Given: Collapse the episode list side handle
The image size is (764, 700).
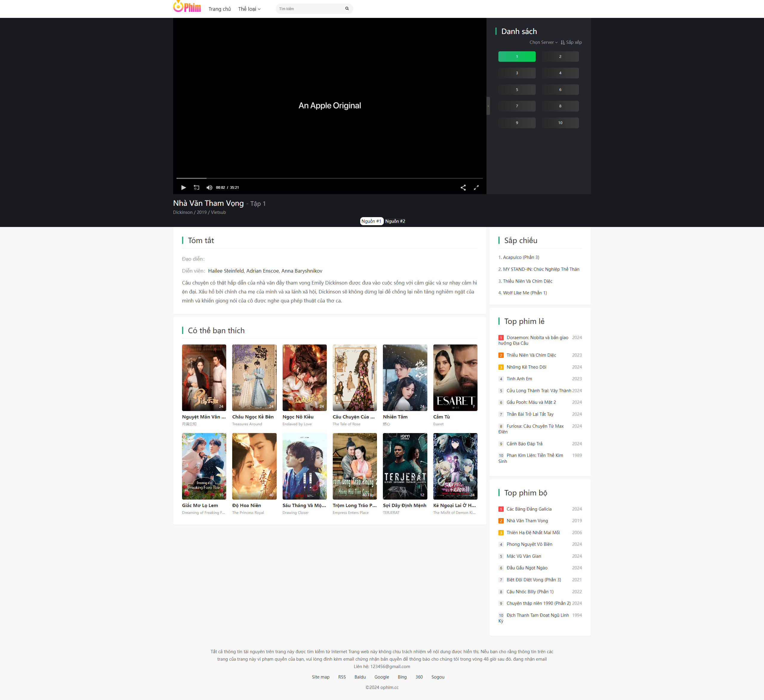Looking at the screenshot, I should tap(488, 106).
